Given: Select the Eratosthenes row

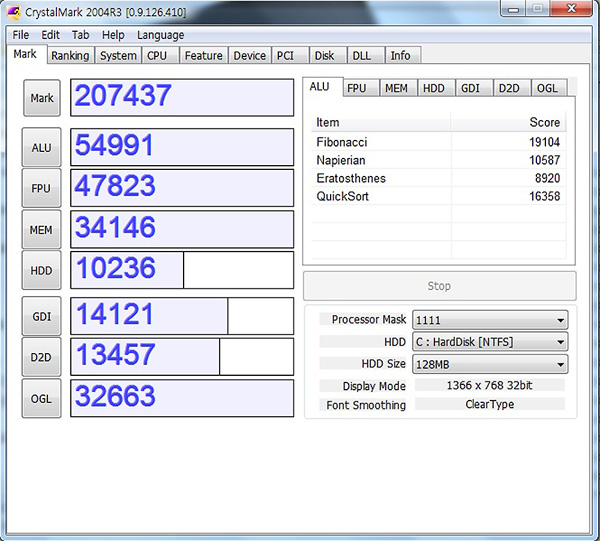Looking at the screenshot, I should (x=439, y=178).
